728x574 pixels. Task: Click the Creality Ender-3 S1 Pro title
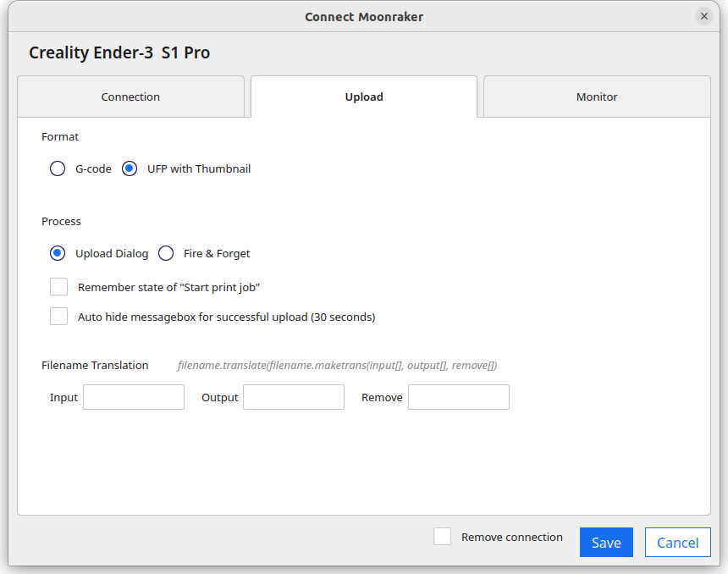click(x=119, y=52)
